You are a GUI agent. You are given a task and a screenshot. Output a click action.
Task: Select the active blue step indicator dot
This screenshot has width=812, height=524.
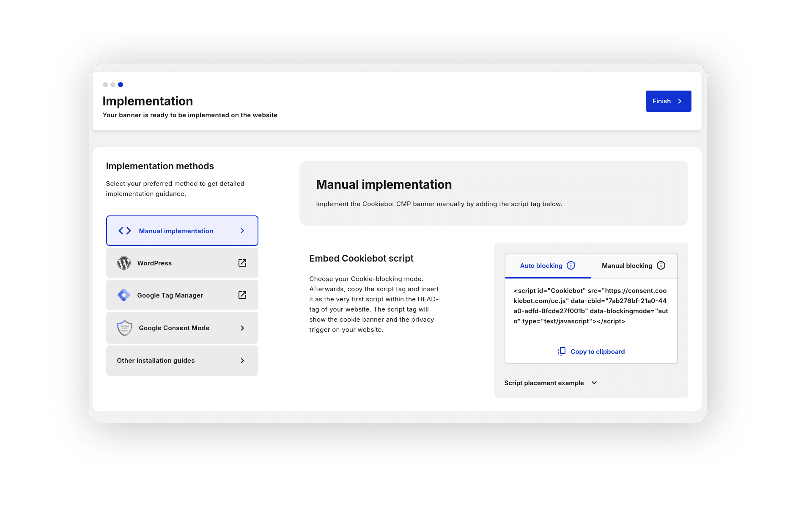pyautogui.click(x=121, y=85)
